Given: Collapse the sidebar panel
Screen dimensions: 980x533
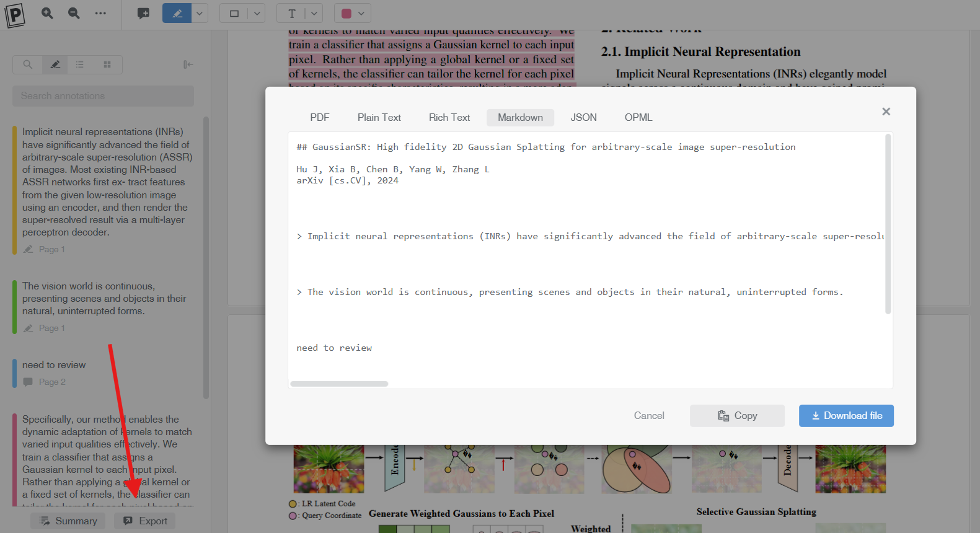Looking at the screenshot, I should (188, 64).
